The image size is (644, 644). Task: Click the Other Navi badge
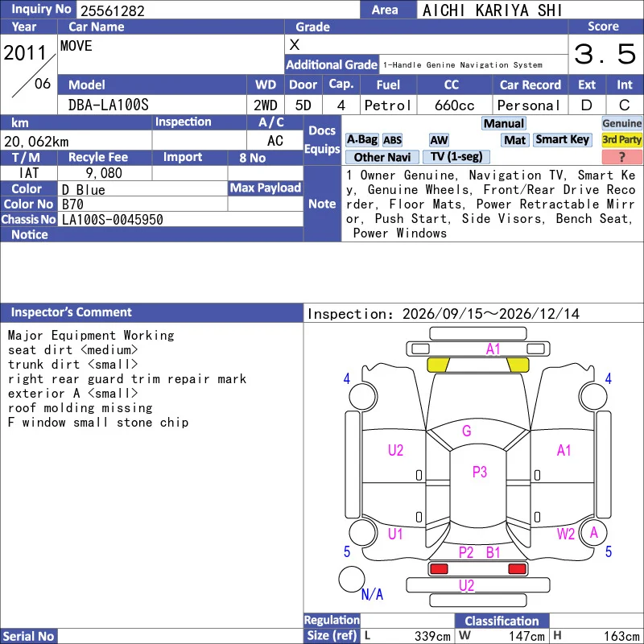coord(382,157)
